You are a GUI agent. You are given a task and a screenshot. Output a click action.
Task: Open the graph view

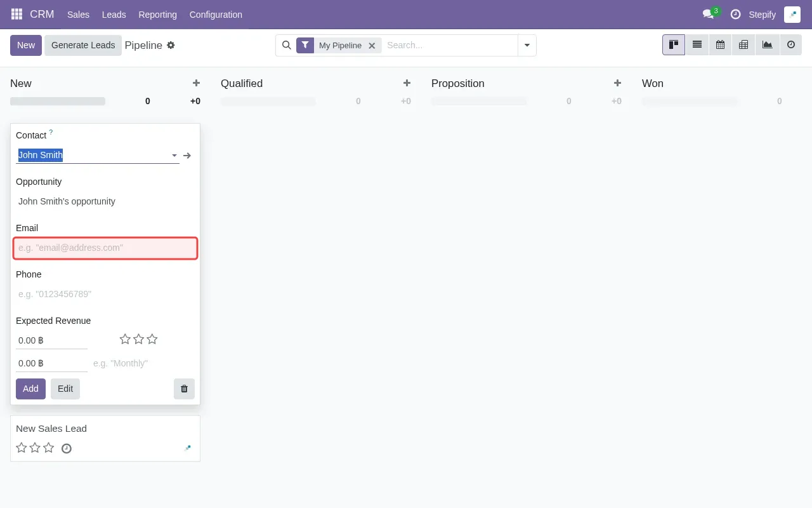(766, 44)
